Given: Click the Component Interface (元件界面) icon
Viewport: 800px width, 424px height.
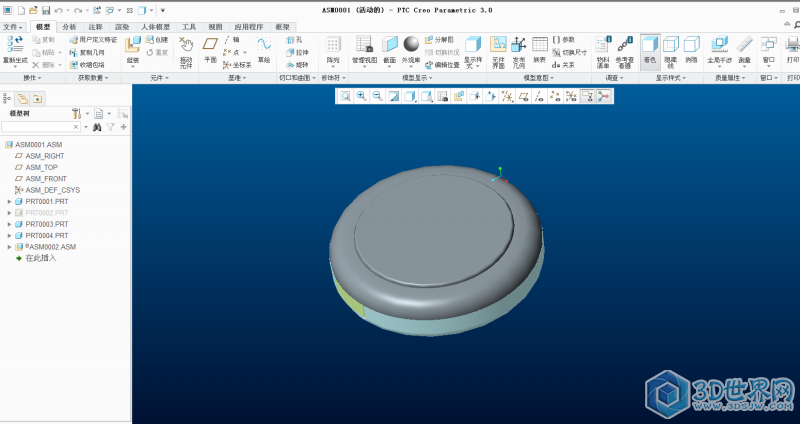Looking at the screenshot, I should [498, 44].
